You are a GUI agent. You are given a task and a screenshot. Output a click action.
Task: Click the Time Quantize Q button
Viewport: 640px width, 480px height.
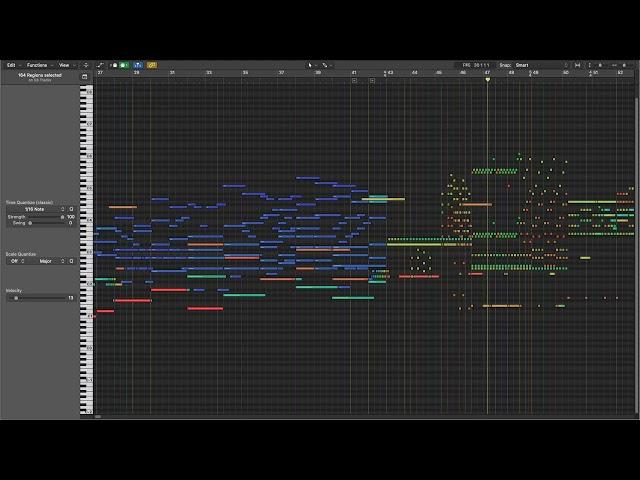pyautogui.click(x=71, y=209)
